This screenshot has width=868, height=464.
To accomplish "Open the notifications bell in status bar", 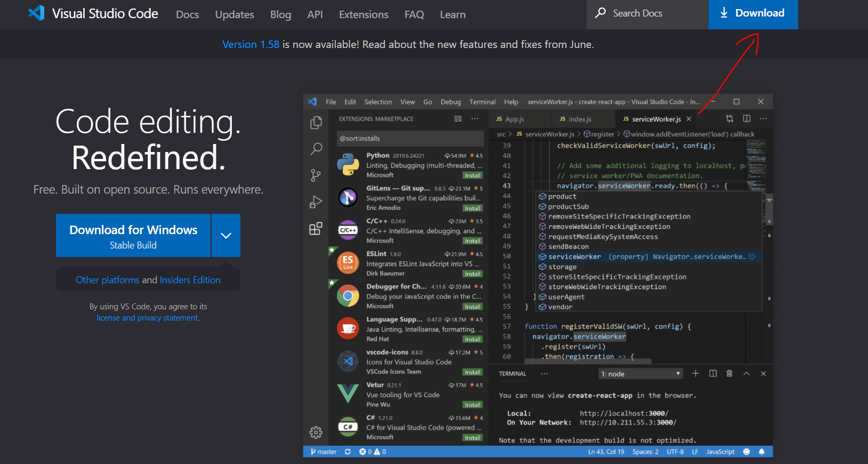I will (x=762, y=452).
